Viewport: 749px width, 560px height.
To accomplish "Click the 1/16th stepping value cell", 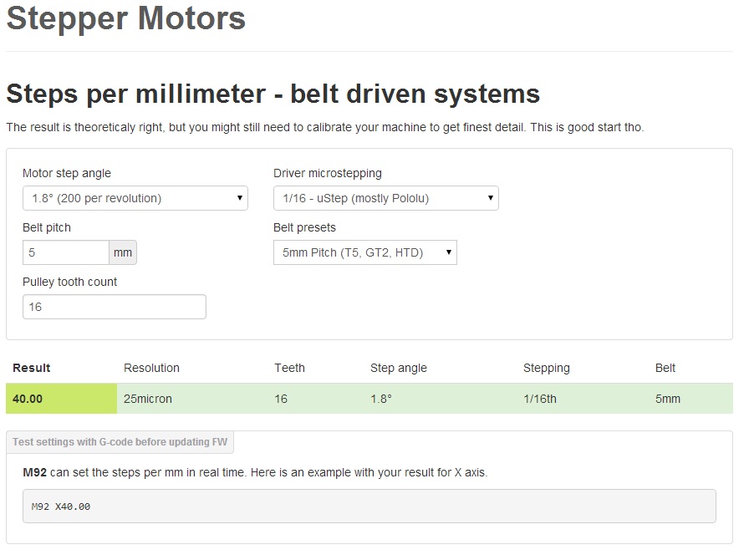I will [539, 399].
